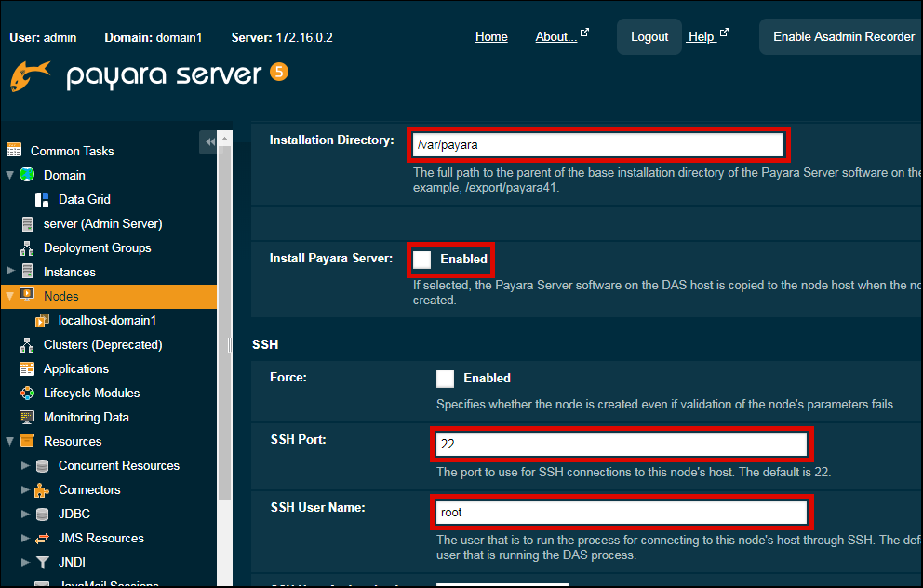Image resolution: width=923 pixels, height=588 pixels.
Task: Click the Logout button
Action: [649, 36]
